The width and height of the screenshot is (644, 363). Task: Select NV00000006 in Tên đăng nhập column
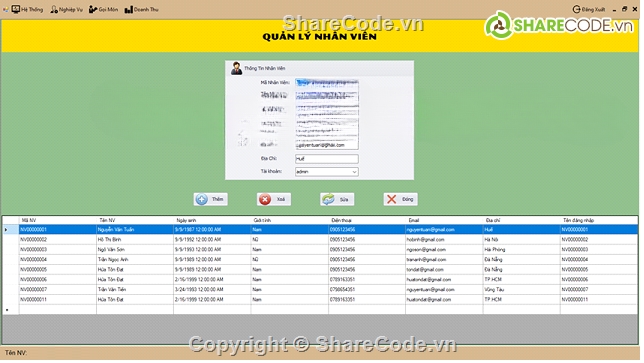(x=600, y=281)
